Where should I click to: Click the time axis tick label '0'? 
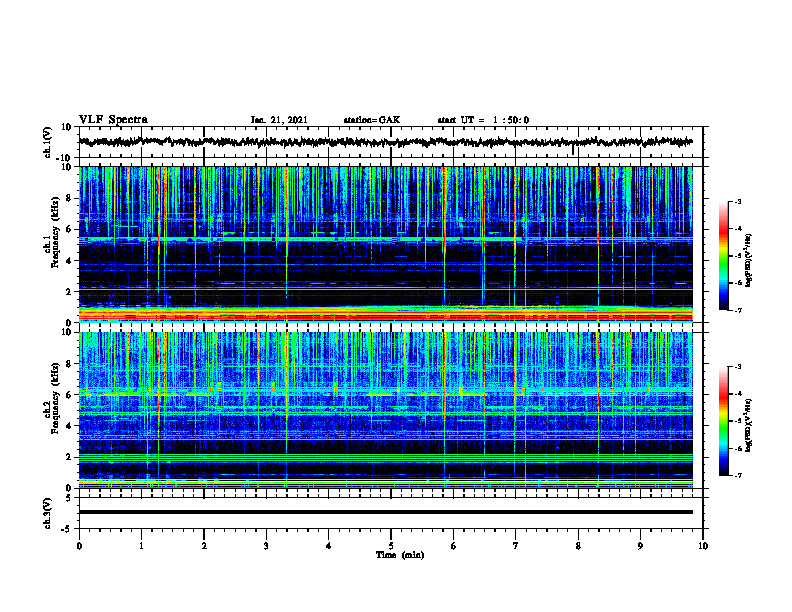click(79, 546)
